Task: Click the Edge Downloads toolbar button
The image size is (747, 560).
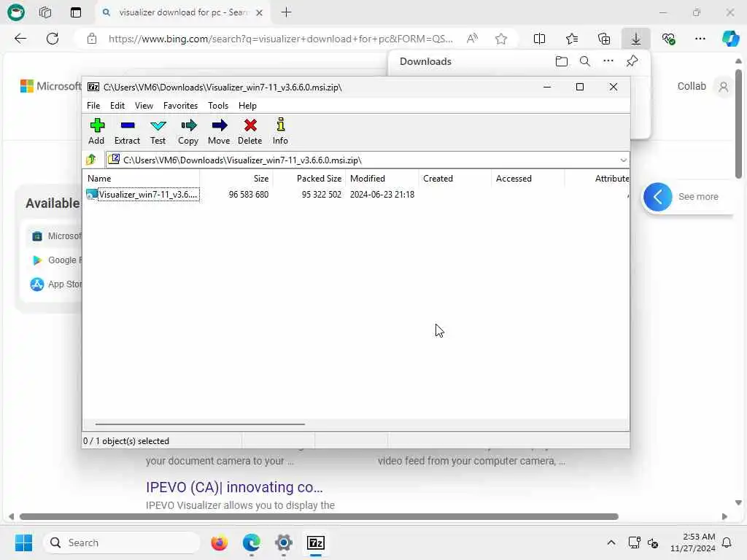Action: click(636, 39)
